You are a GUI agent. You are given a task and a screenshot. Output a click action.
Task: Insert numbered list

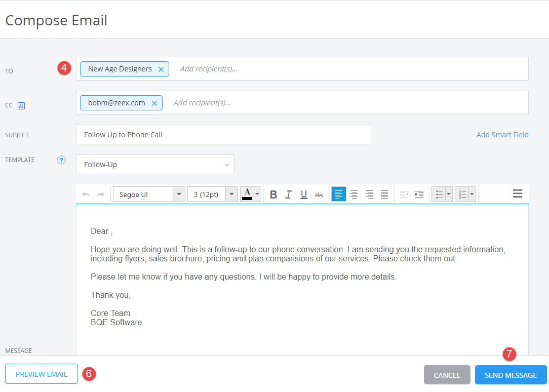[462, 194]
